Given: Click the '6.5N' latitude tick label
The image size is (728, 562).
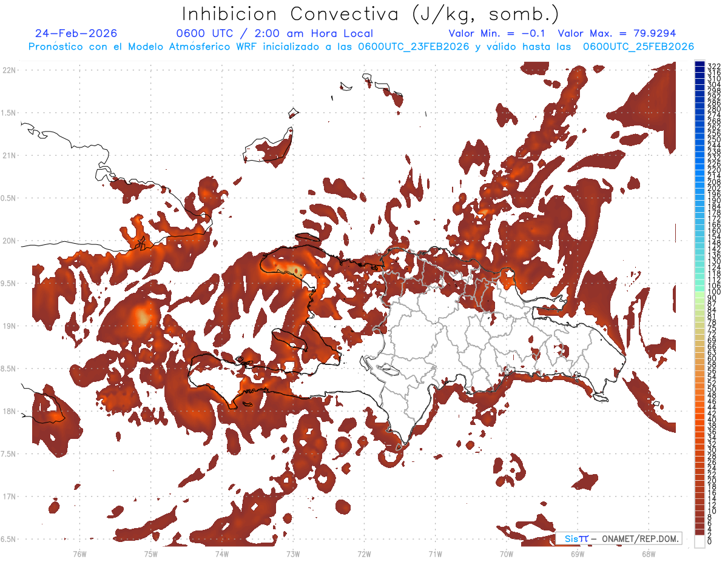Looking at the screenshot, I should (8, 539).
